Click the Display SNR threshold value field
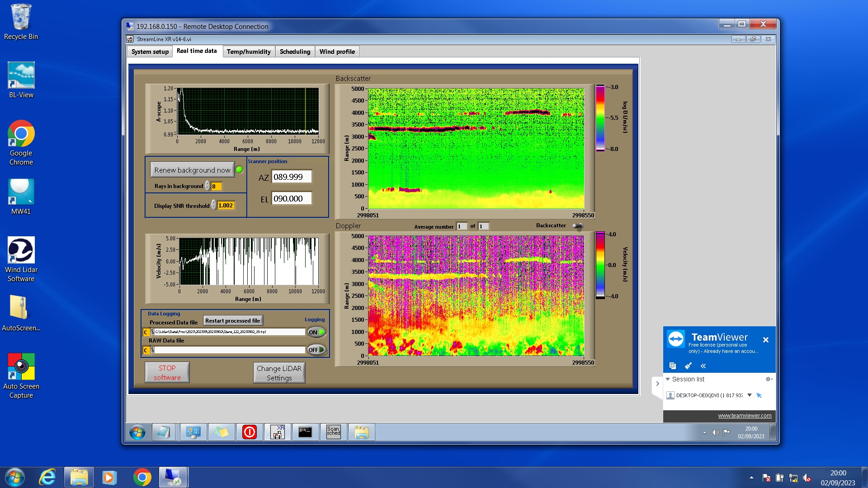This screenshot has height=488, width=868. [x=226, y=206]
